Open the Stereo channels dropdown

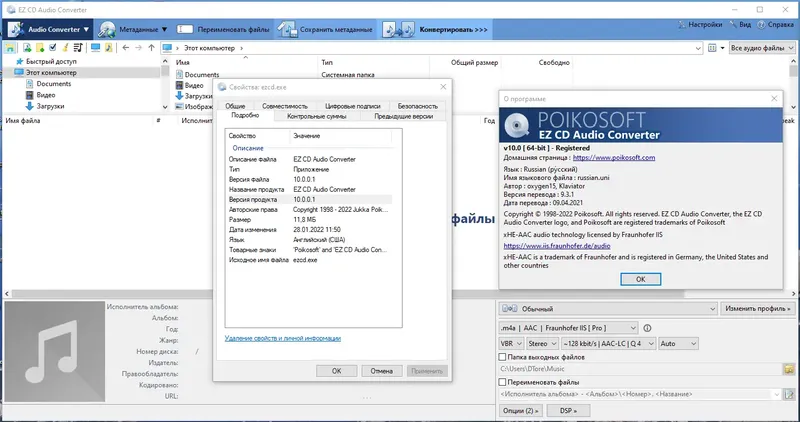542,344
